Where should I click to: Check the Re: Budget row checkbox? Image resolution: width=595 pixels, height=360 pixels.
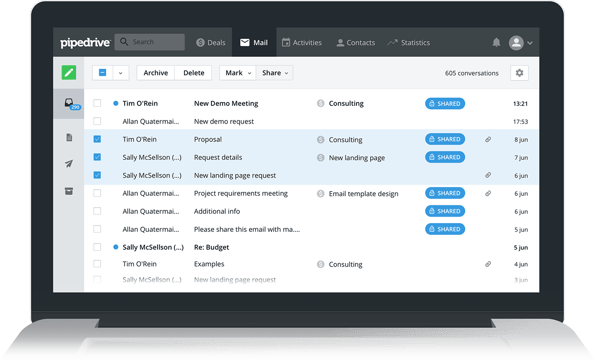[97, 247]
